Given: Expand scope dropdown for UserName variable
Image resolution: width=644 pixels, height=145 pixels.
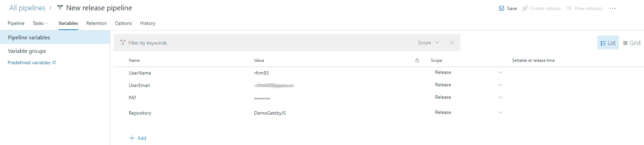Looking at the screenshot, I should pyautogui.click(x=500, y=72).
